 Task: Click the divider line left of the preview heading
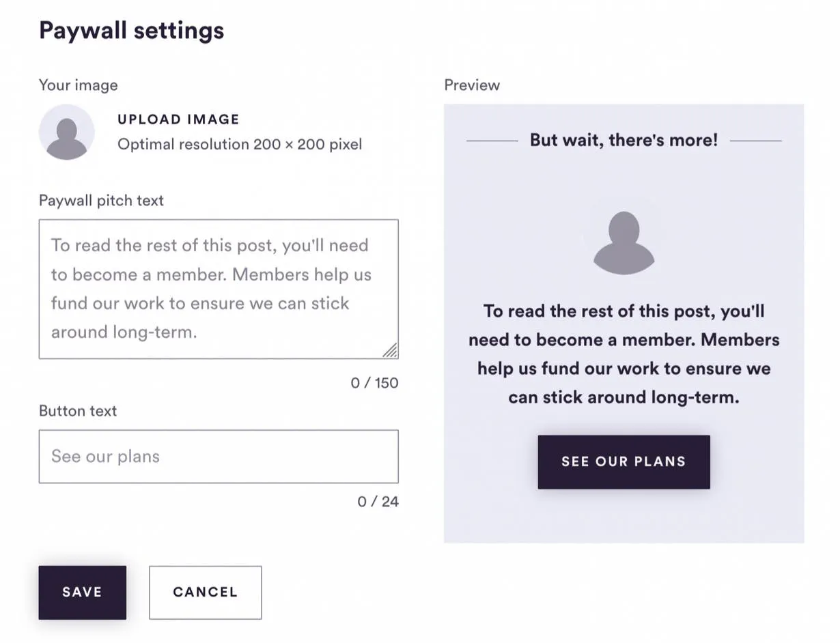(492, 141)
